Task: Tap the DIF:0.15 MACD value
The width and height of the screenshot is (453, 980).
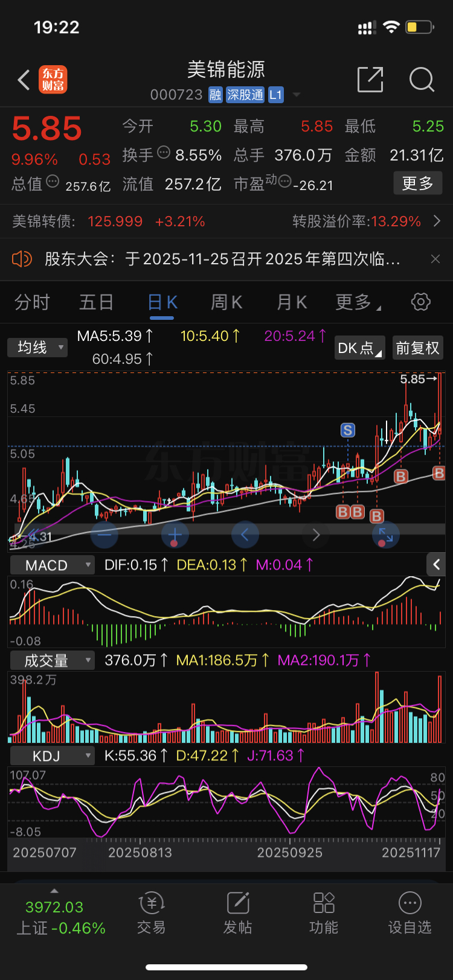Action: [x=137, y=565]
